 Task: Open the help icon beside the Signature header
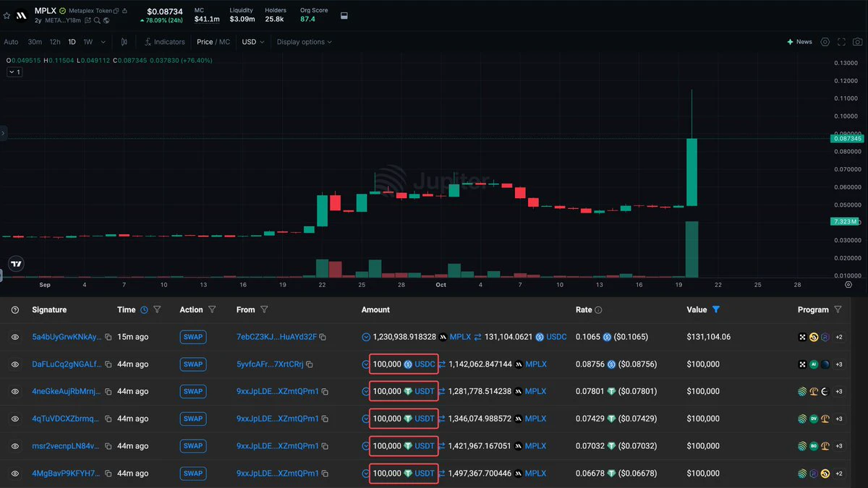[x=15, y=309]
